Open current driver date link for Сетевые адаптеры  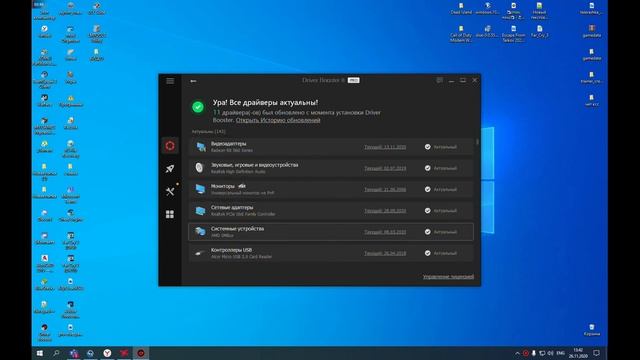[385, 211]
